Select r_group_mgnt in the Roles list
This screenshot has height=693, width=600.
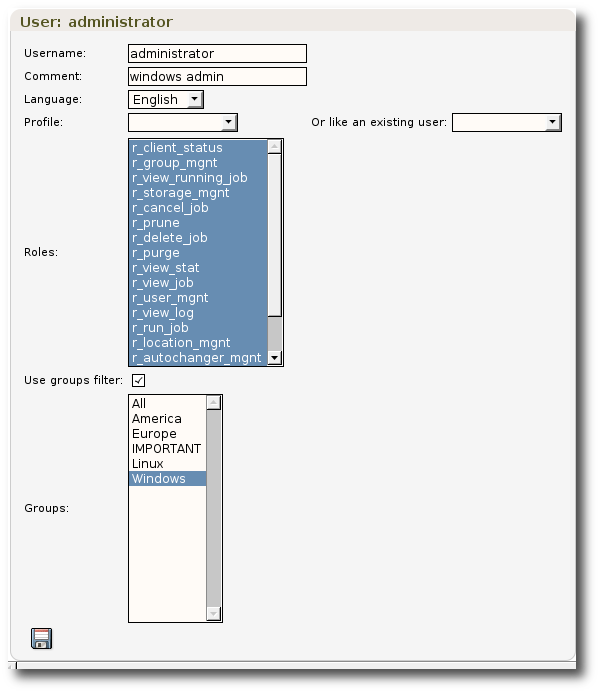pyautogui.click(x=198, y=163)
